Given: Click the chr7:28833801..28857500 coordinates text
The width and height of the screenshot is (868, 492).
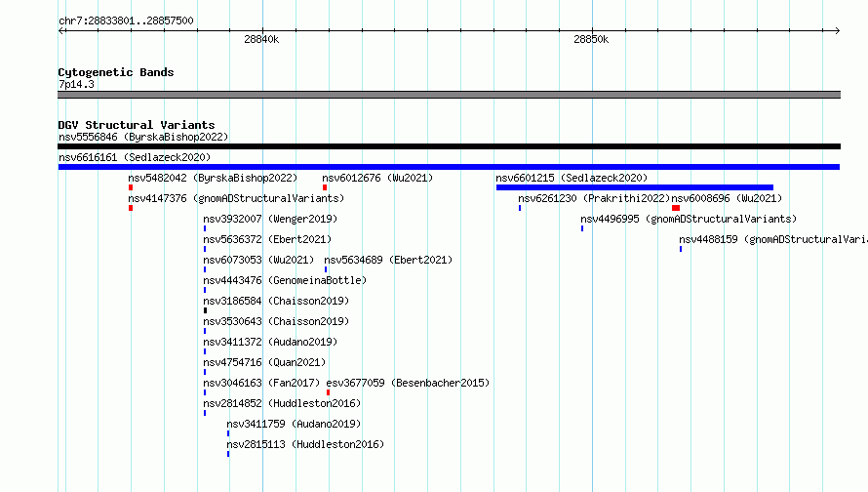Looking at the screenshot, I should (126, 20).
